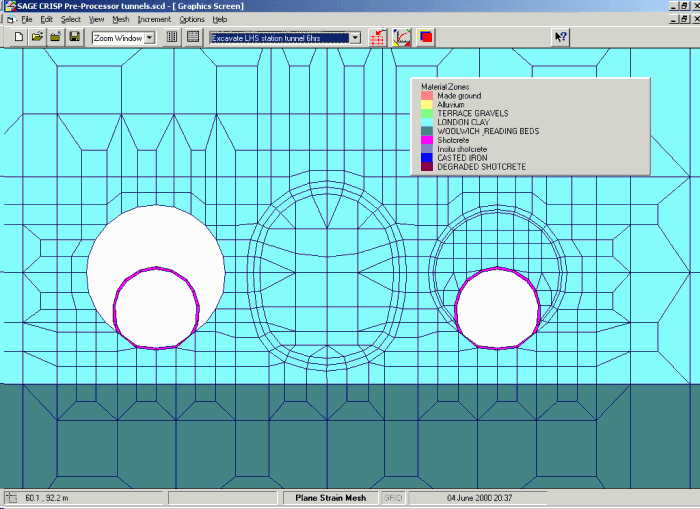
Task: Open the Select menu
Action: [x=71, y=20]
